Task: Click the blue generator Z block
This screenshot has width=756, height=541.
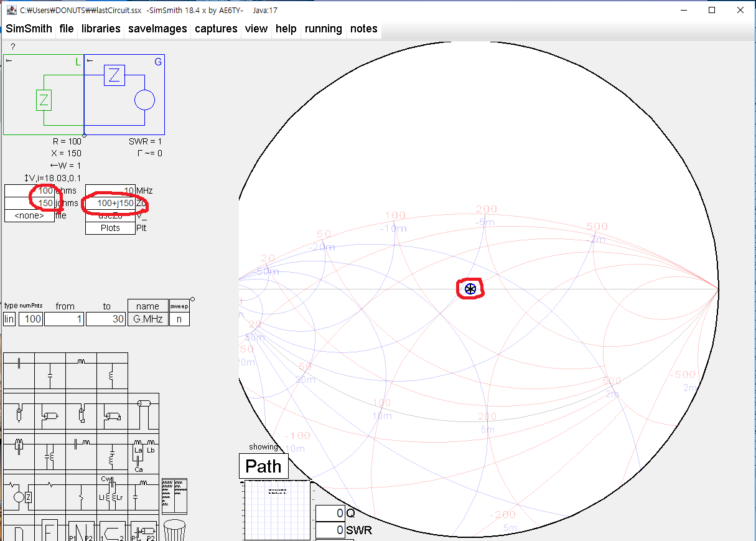Action: 114,76
